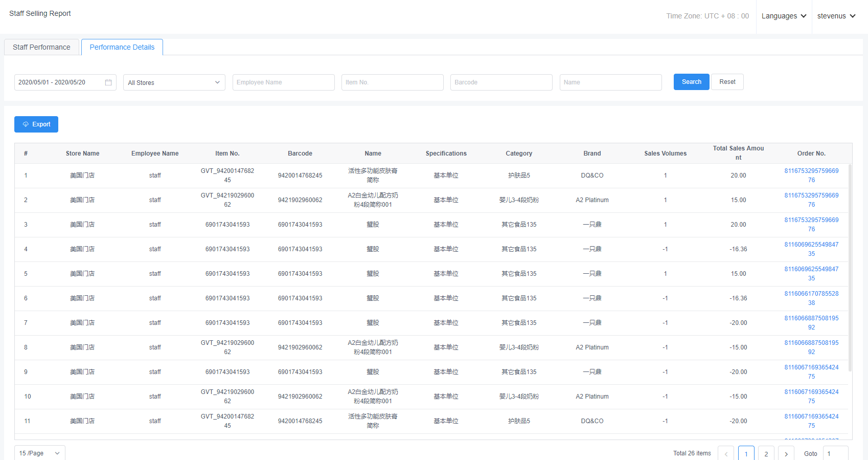
Task: Click the cloud icon on Export button
Action: pyautogui.click(x=26, y=124)
